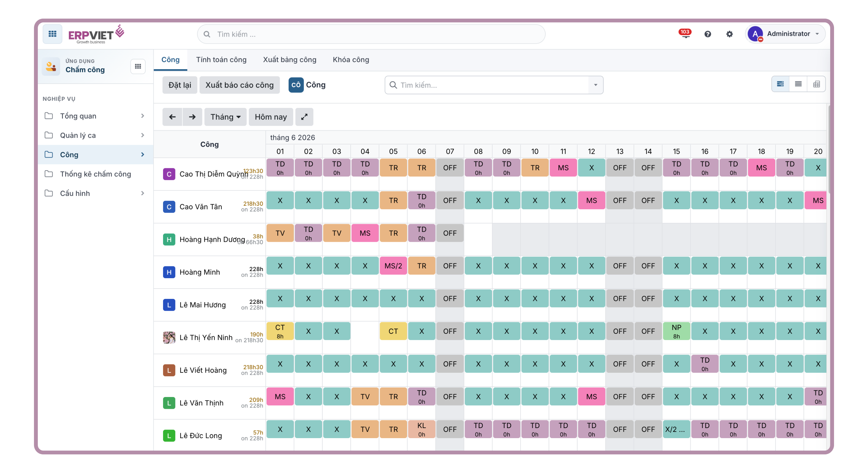Viewport: 868px width, 473px height.
Task: Open the Tháng period dropdown
Action: 225,117
